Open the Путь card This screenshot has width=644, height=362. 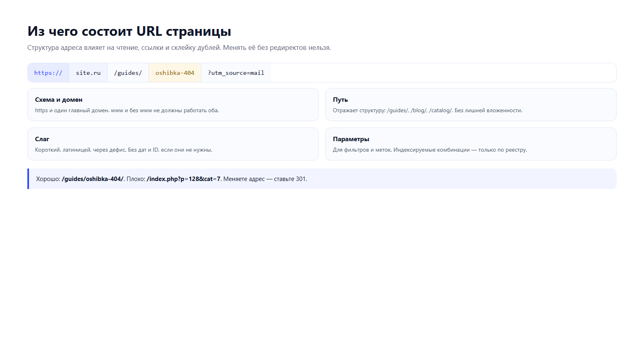(471, 105)
